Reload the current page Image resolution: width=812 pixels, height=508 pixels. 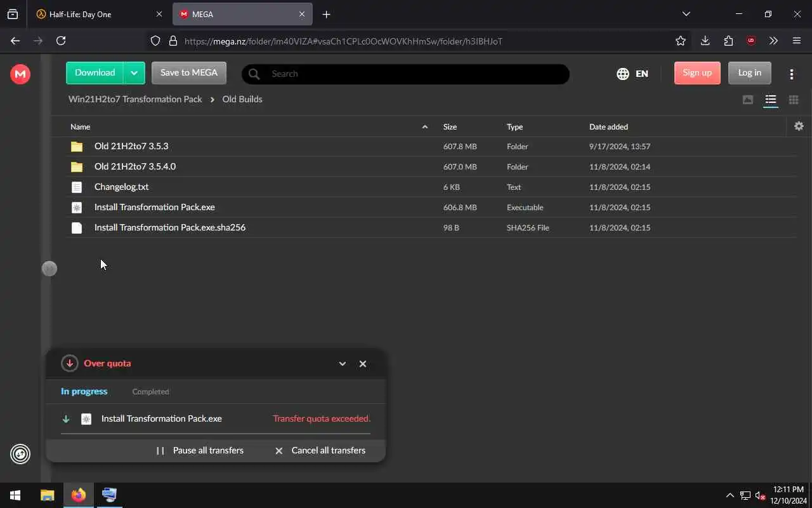point(61,41)
